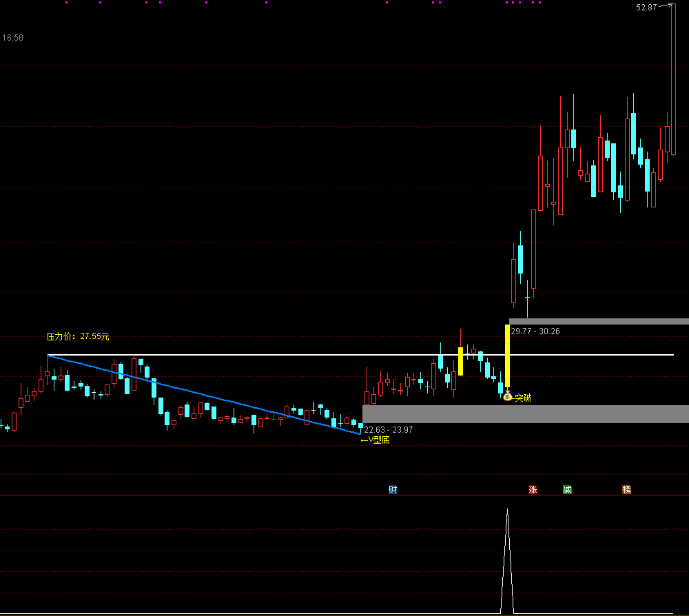The width and height of the screenshot is (689, 616).
Task: Click the orange 榜 event marker
Action: [x=626, y=490]
